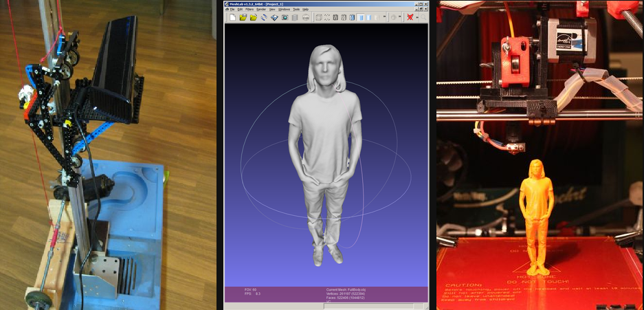Viewport: 644px width, 310px height.
Task: Click the Export Mesh save icon
Action: point(274,17)
